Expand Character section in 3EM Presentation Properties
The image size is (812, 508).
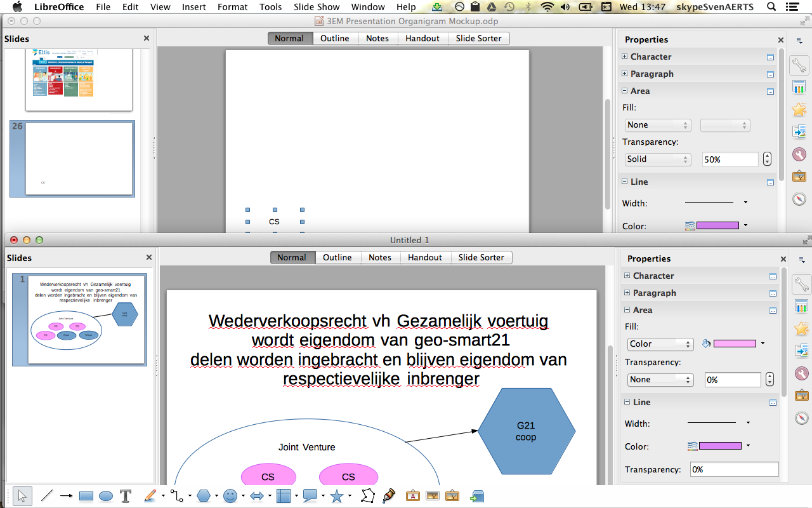tap(625, 57)
